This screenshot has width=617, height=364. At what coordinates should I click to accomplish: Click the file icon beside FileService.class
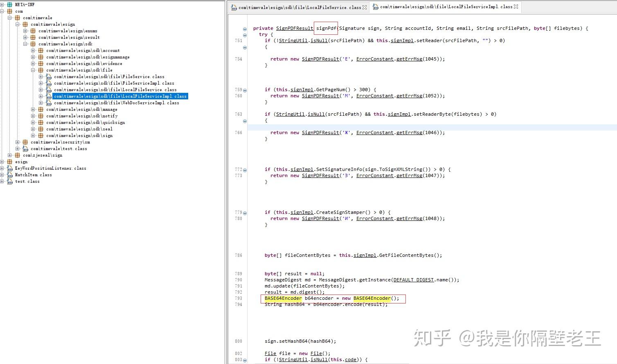(x=49, y=76)
